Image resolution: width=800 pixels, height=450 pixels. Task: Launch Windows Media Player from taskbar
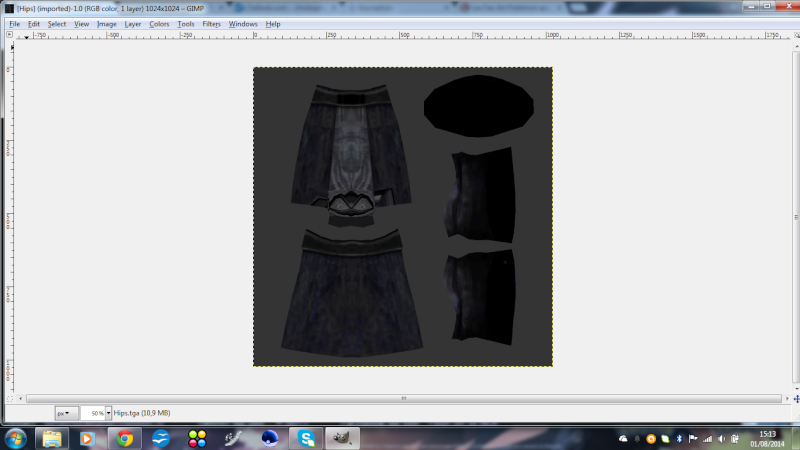tap(87, 439)
